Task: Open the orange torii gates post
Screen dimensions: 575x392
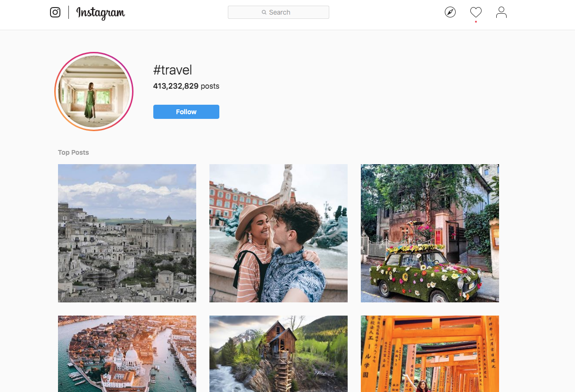Action: (x=430, y=354)
